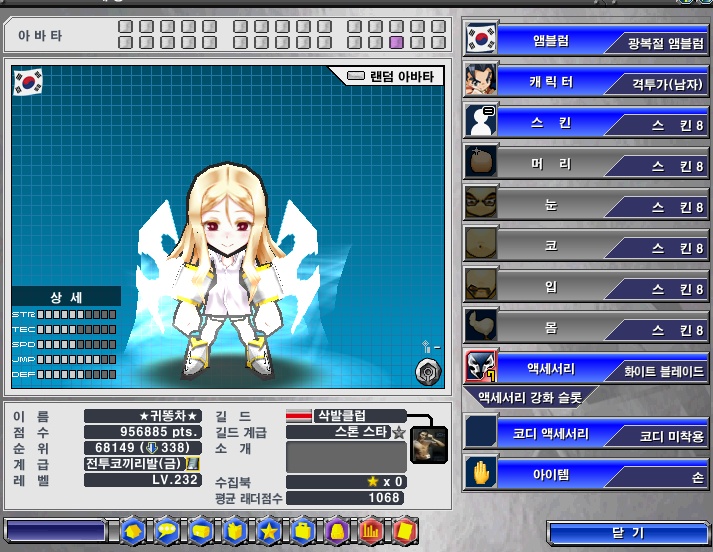Open the home hexagon icon in bottom bar
Viewport: 713px width, 552px height.
(x=133, y=531)
